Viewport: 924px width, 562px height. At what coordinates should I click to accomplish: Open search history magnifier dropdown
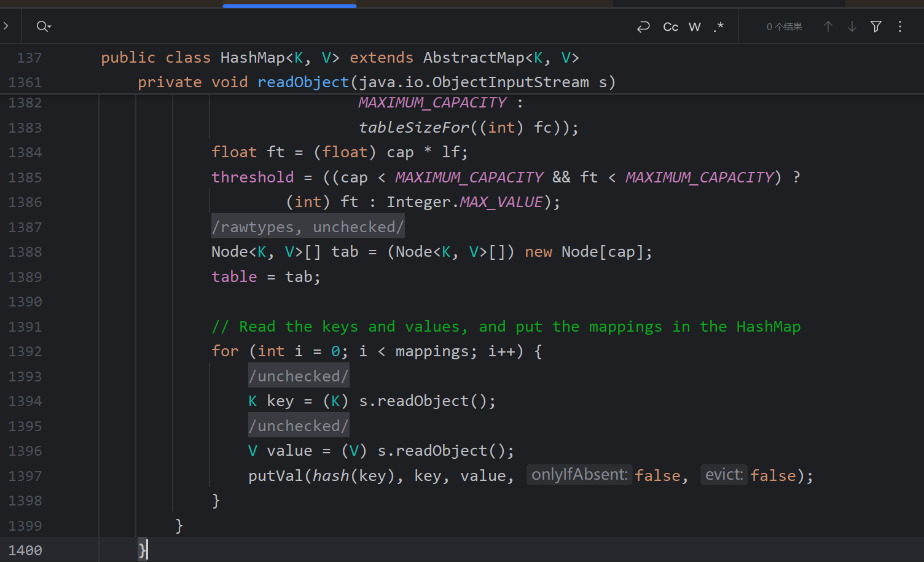point(44,26)
